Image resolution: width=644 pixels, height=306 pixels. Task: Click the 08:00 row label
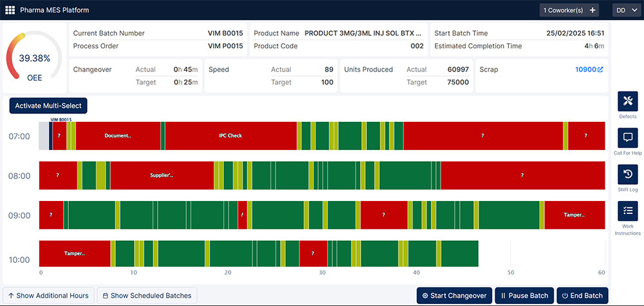(x=19, y=176)
